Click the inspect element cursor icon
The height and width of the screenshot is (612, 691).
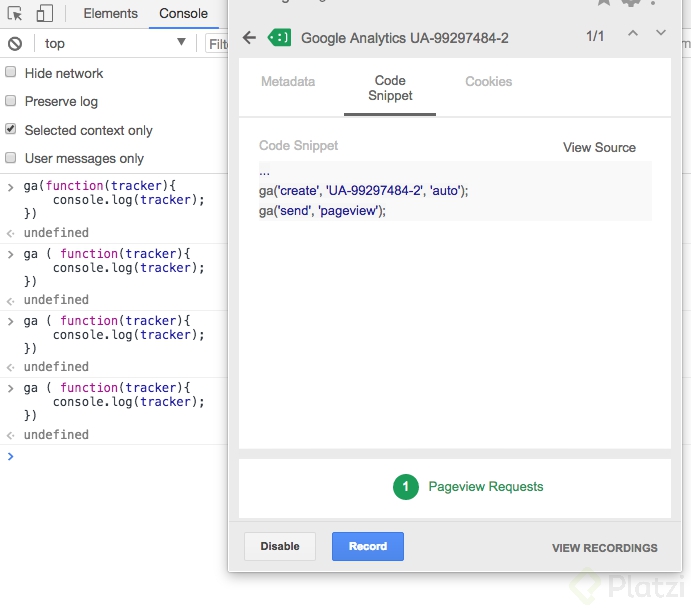click(x=15, y=14)
